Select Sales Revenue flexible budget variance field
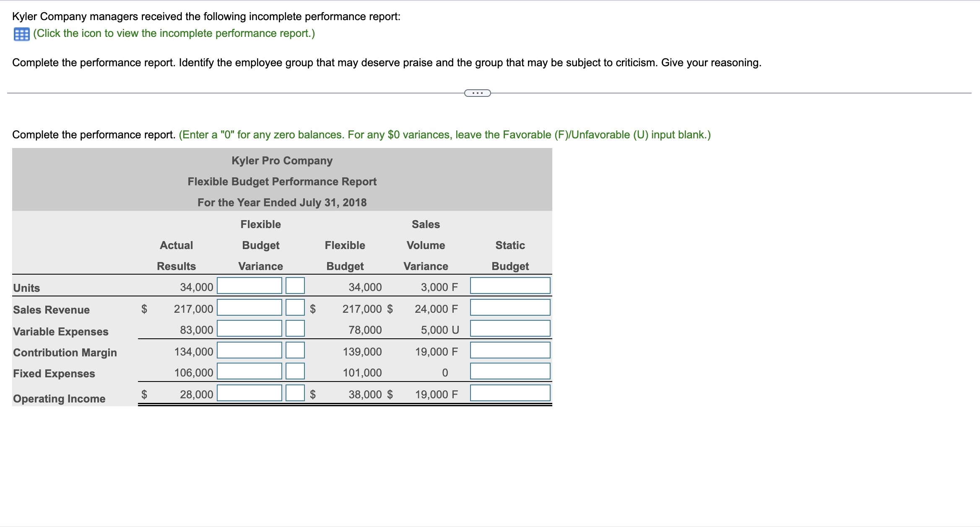Screen dimensions: 980x527 [x=250, y=308]
